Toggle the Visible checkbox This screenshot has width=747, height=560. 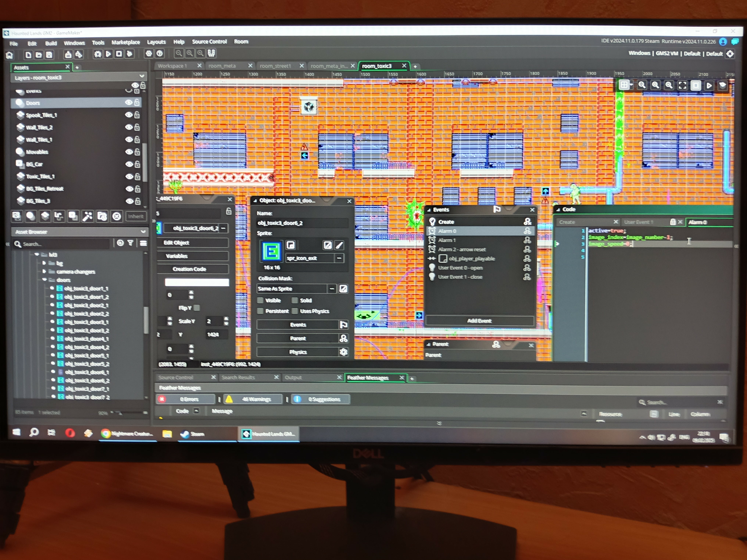(260, 300)
